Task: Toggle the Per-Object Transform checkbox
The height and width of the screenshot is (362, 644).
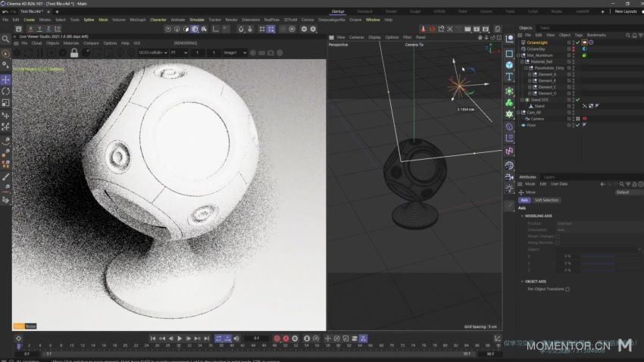Action: click(x=567, y=289)
